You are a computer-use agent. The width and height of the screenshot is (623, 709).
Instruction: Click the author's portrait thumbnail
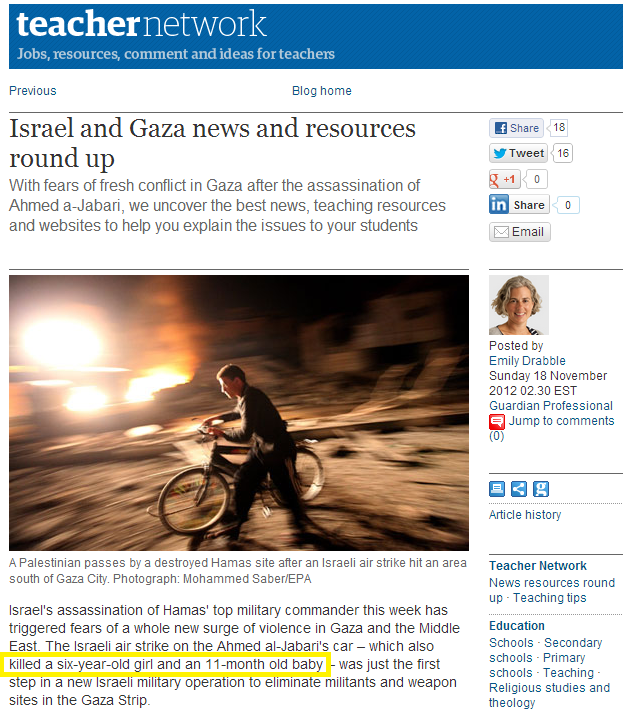point(519,305)
